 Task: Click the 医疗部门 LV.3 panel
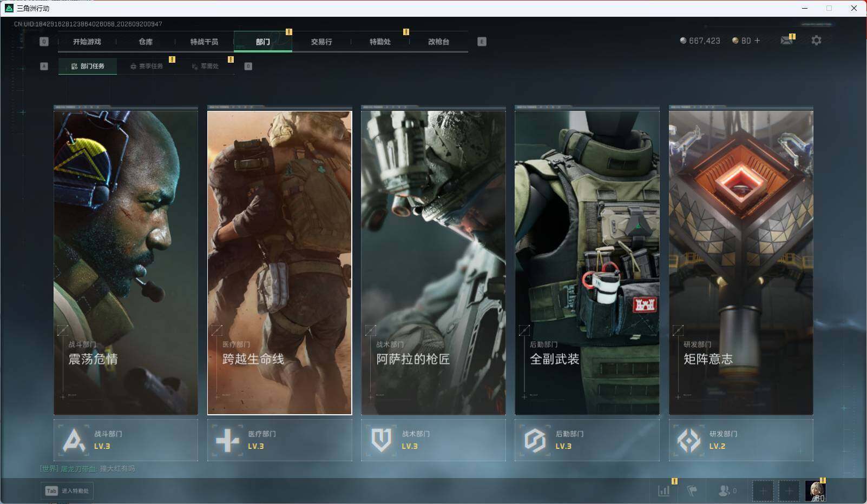click(x=279, y=440)
